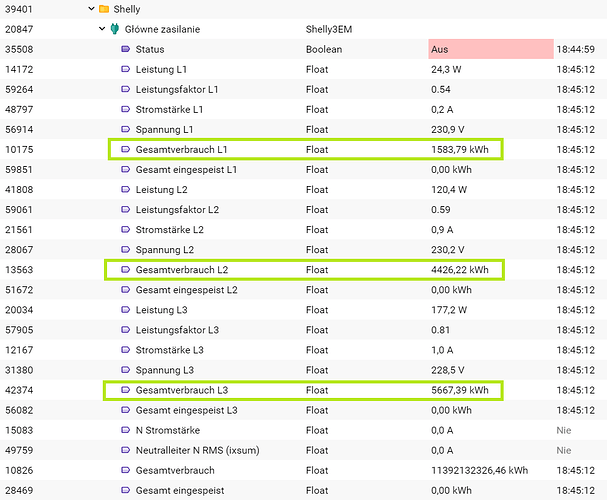Click the 228,5 V voltage value
Screen dimensions: 607x500
pos(448,370)
